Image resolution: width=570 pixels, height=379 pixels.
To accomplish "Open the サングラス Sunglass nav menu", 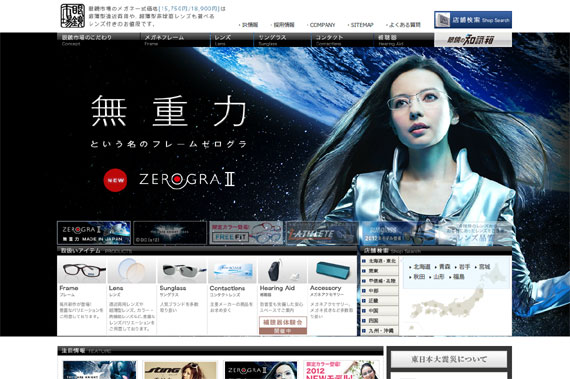I will tap(282, 40).
